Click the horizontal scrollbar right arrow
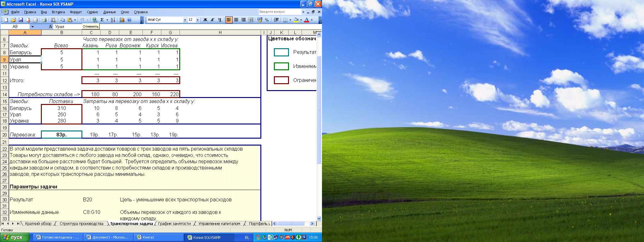 coord(312,224)
